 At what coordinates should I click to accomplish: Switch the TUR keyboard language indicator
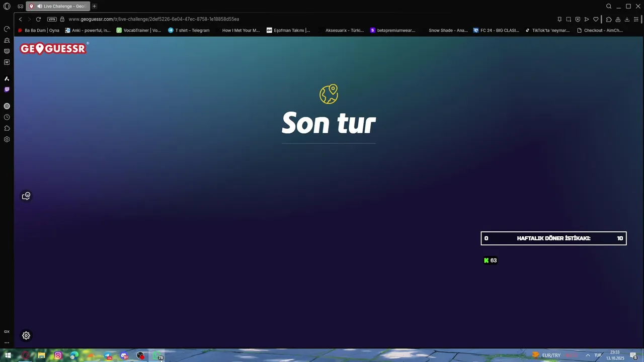pos(598,355)
